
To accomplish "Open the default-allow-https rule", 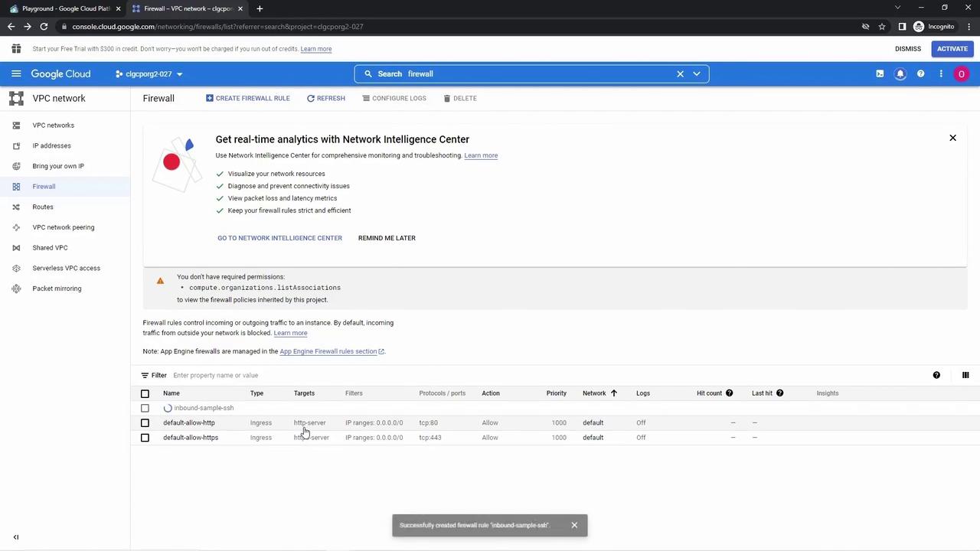I will coord(191,438).
